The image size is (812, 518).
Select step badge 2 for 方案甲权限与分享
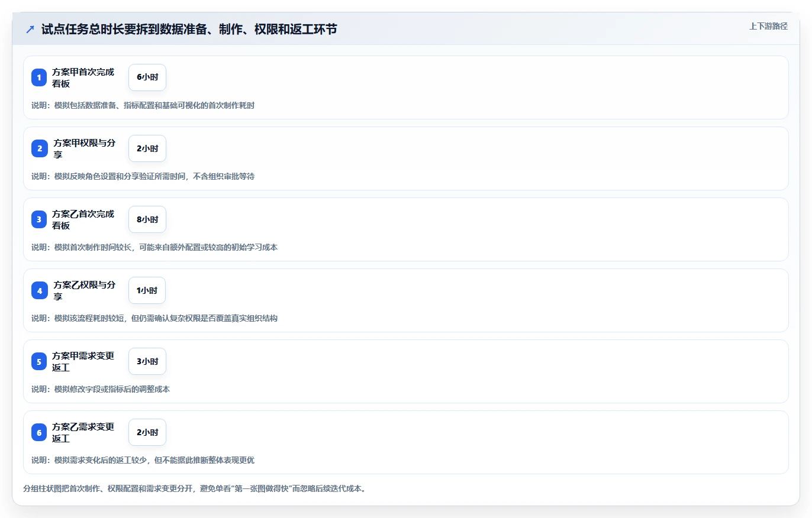pos(40,148)
